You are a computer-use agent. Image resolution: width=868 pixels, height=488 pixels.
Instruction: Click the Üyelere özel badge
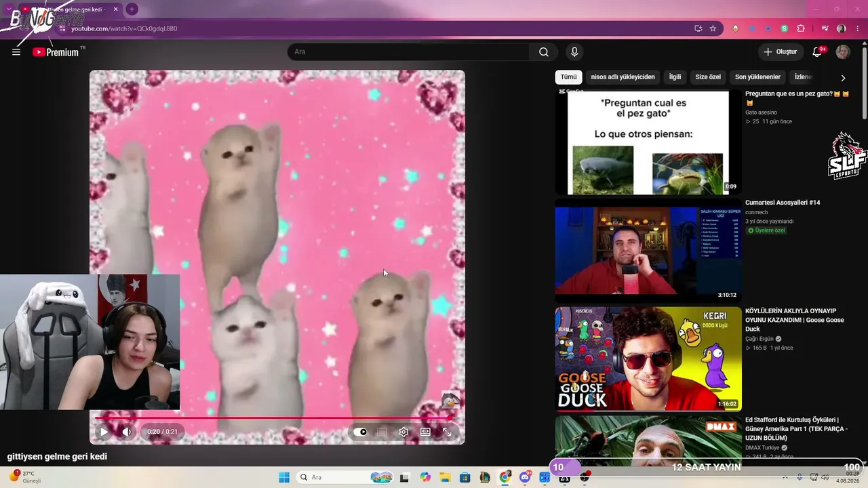point(768,230)
